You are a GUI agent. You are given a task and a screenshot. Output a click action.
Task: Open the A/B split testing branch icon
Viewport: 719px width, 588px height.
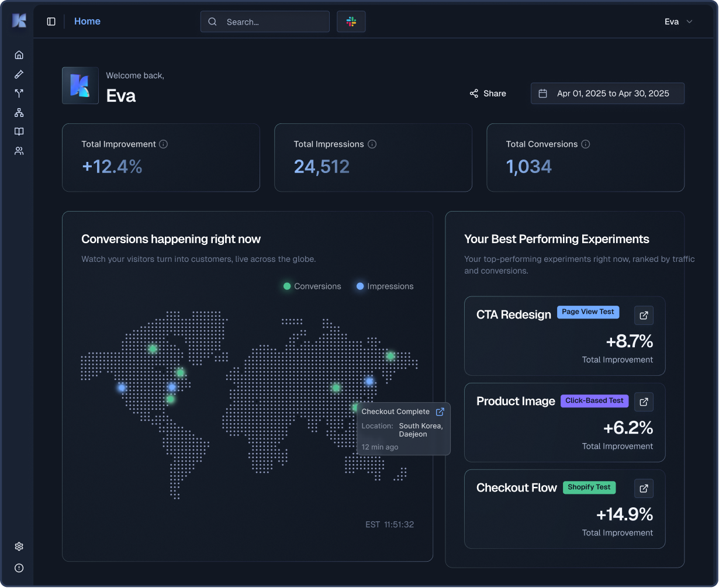(19, 93)
